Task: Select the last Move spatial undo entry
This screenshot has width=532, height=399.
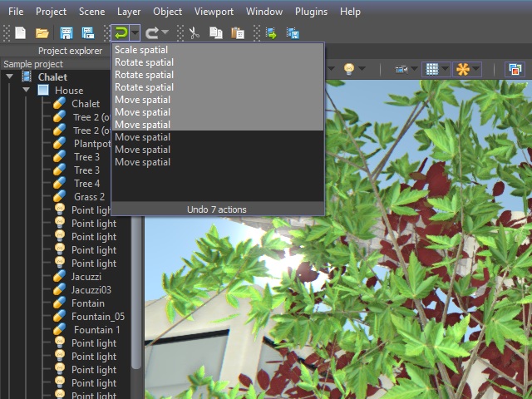Action: (x=142, y=162)
